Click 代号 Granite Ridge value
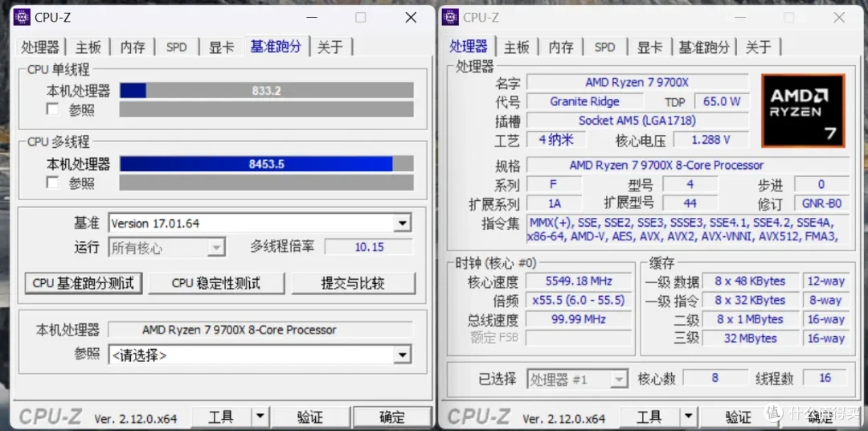Image resolution: width=868 pixels, height=431 pixels. 584,101
